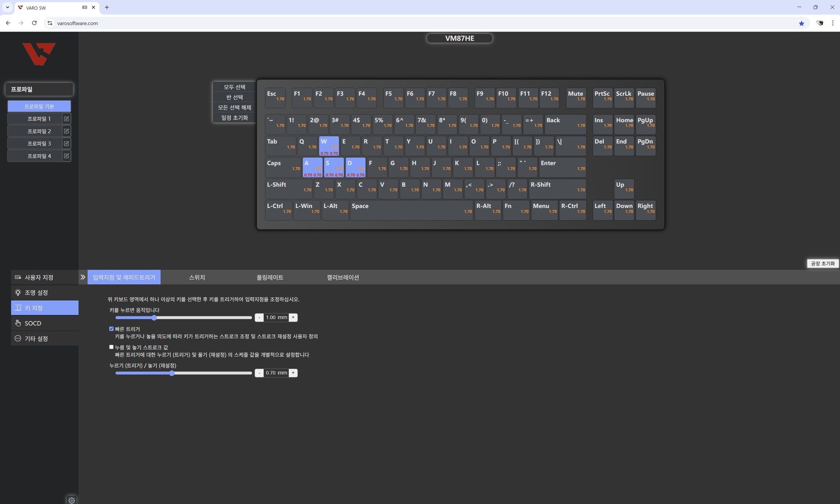Enable 누름 및 놓기 스트로크 값 checkbox
The image size is (840, 504).
point(111,347)
